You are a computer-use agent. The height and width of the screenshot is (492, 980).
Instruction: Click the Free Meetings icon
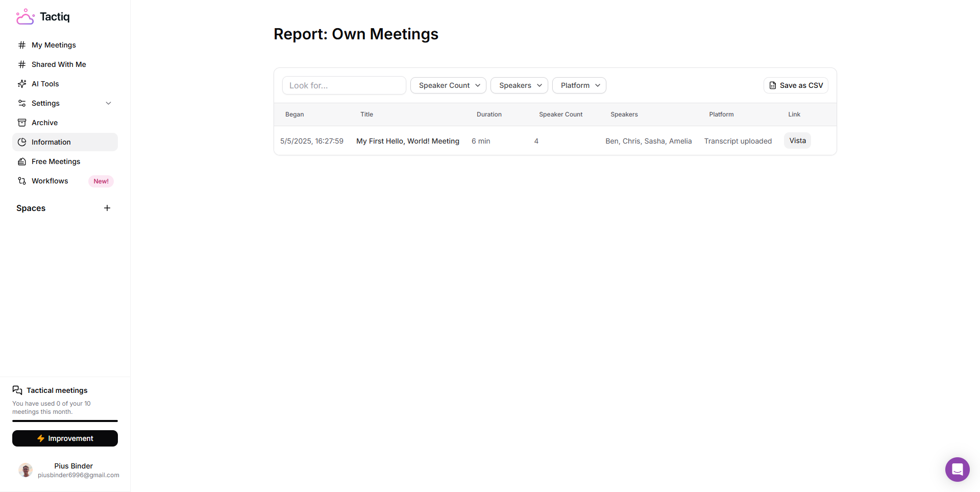22,161
